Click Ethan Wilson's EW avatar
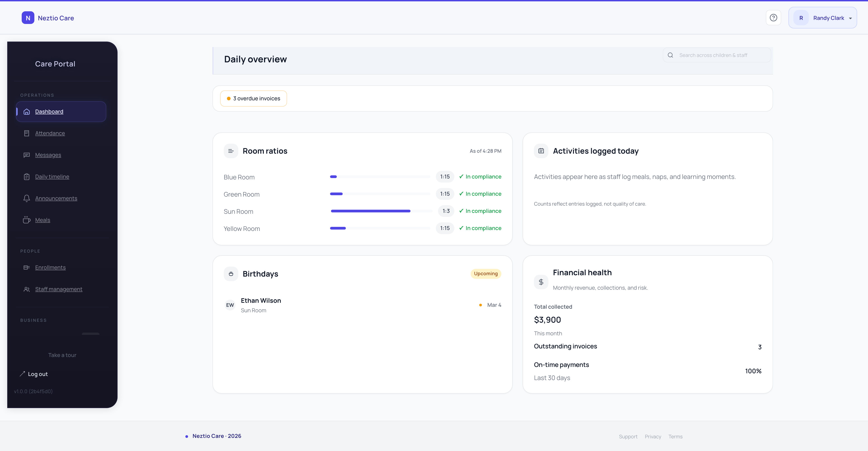868x451 pixels. point(230,305)
